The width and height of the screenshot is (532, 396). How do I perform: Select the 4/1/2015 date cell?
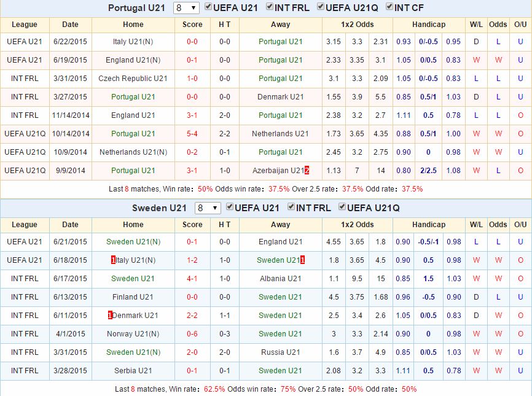[x=71, y=334]
